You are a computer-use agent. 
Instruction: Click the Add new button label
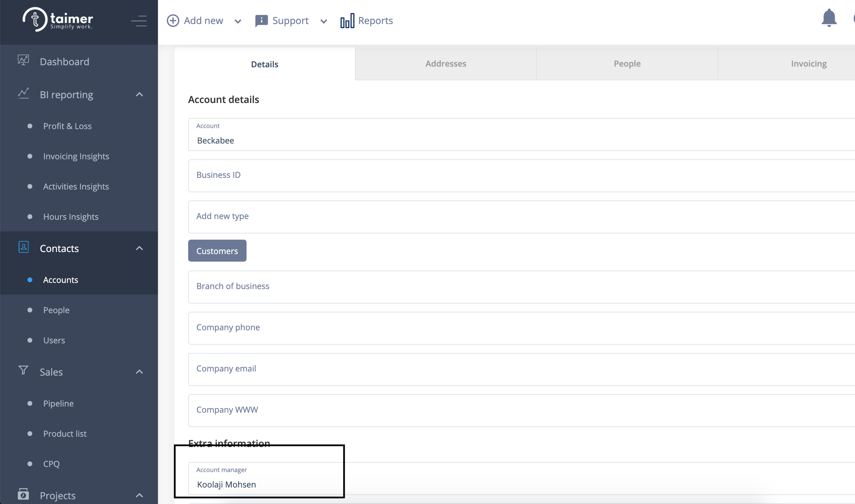point(203,21)
